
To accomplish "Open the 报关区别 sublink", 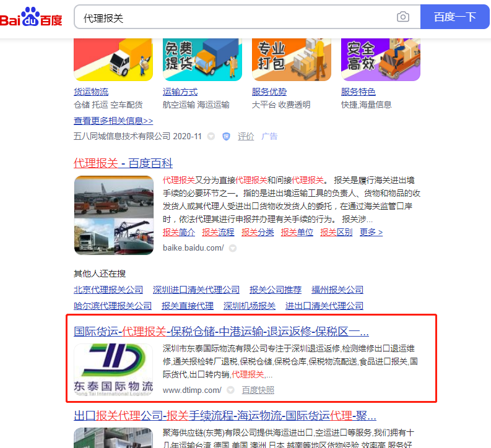I will [x=336, y=232].
